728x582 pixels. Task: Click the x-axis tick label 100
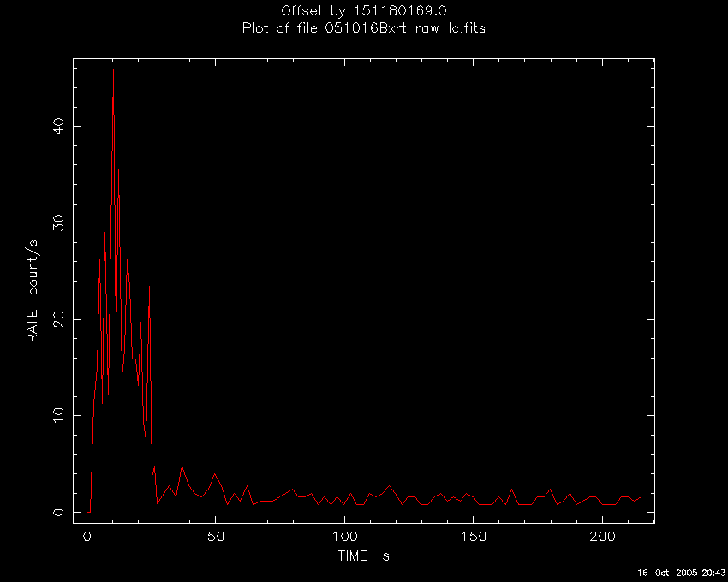point(344,537)
